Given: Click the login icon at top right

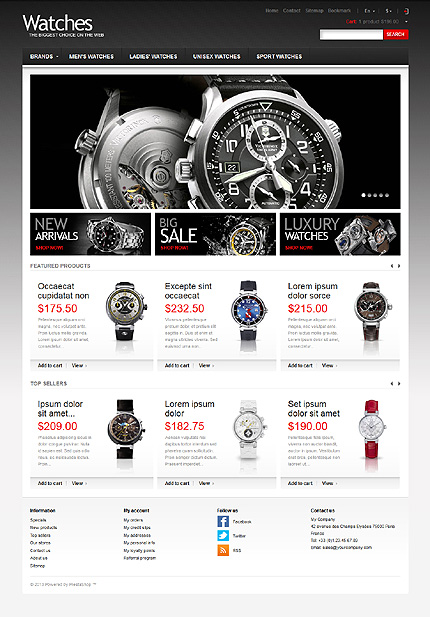Looking at the screenshot, I should [x=406, y=11].
